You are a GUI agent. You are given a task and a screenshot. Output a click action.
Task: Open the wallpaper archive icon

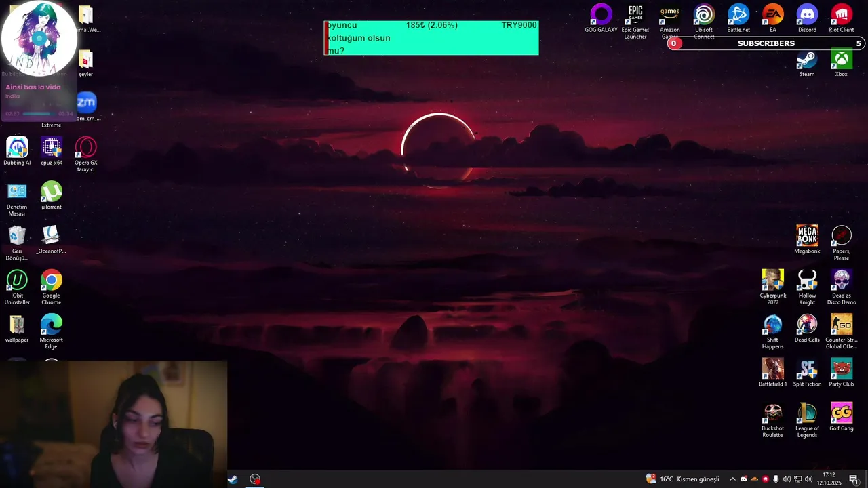coord(17,329)
